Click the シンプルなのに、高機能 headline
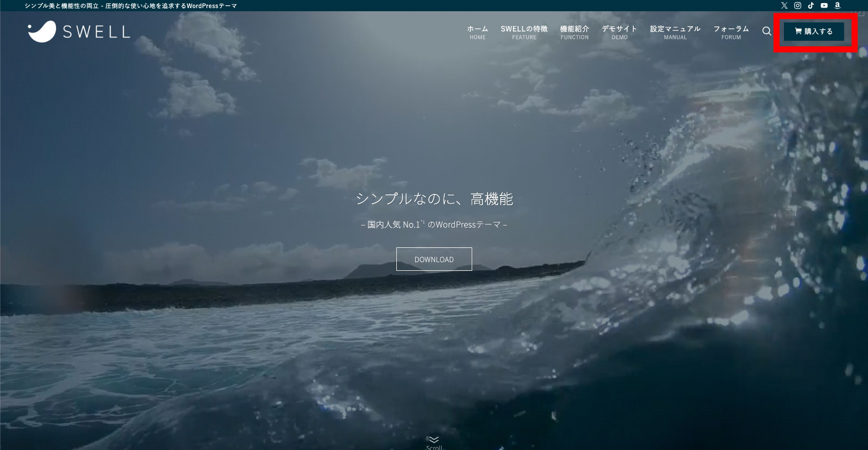868x450 pixels. coord(434,199)
